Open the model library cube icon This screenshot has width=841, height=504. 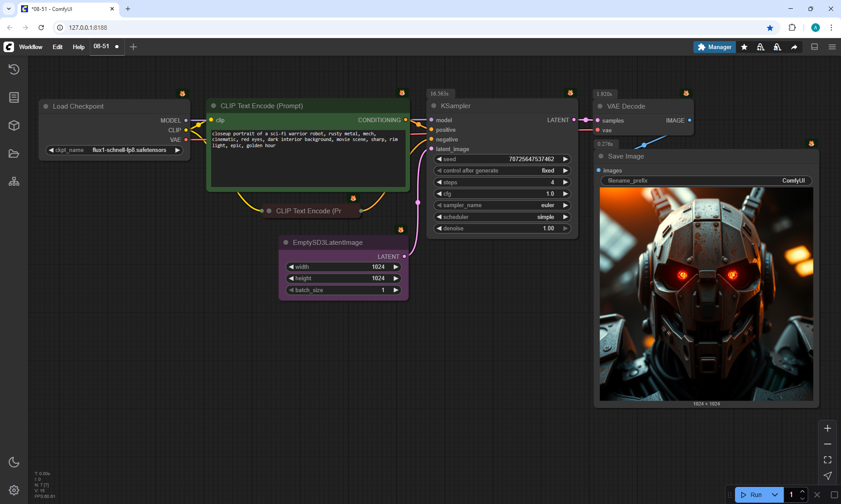14,126
